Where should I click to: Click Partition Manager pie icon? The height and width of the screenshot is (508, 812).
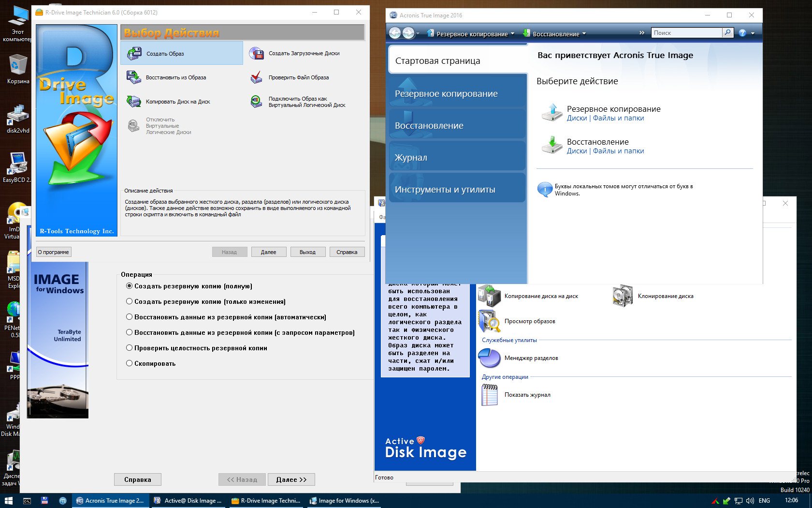(490, 358)
